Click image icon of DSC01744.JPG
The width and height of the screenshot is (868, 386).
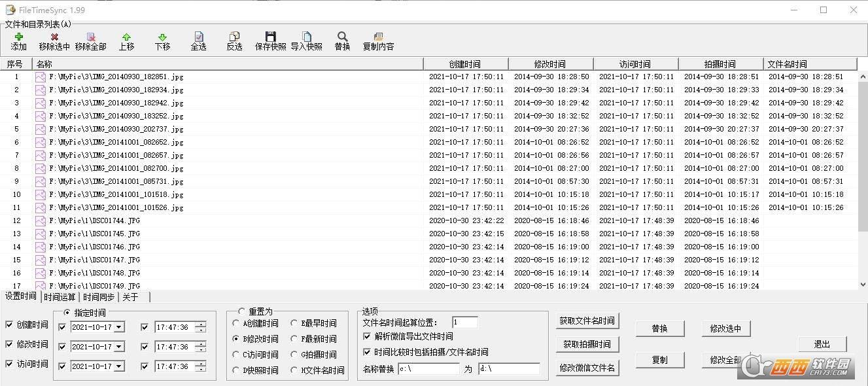click(x=41, y=220)
